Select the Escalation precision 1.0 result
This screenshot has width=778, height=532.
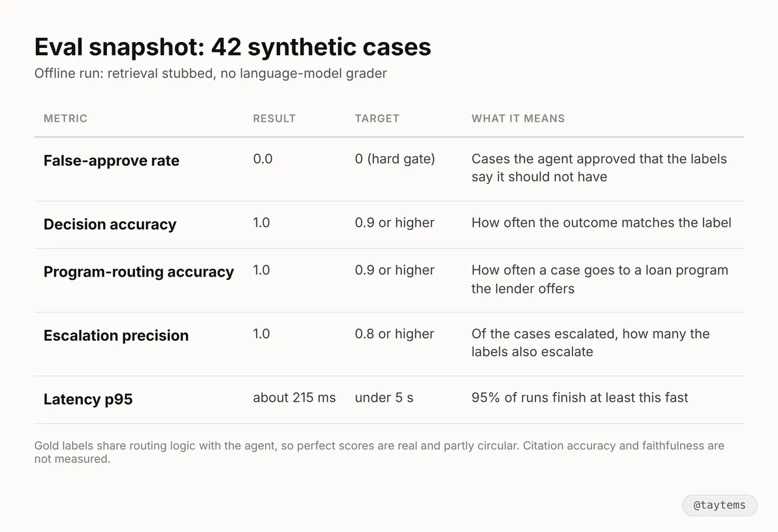click(x=261, y=334)
